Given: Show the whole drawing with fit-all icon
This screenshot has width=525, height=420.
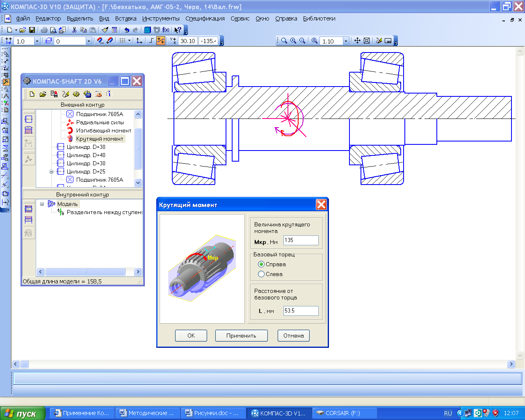Looking at the screenshot, I should pyautogui.click(x=367, y=41).
